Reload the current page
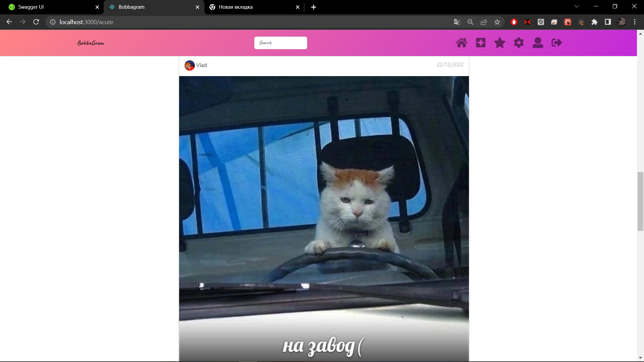Screen dimensions: 644x362 click(36, 22)
